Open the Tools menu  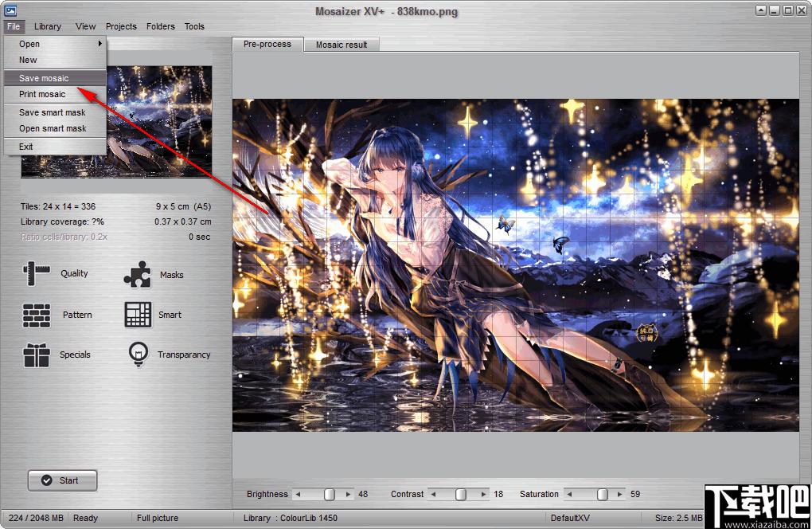point(194,26)
